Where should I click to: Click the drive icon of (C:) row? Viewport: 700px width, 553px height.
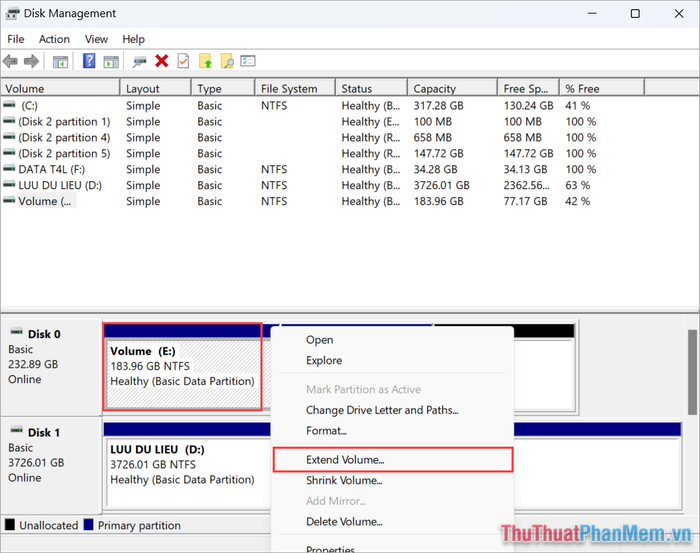pos(9,105)
